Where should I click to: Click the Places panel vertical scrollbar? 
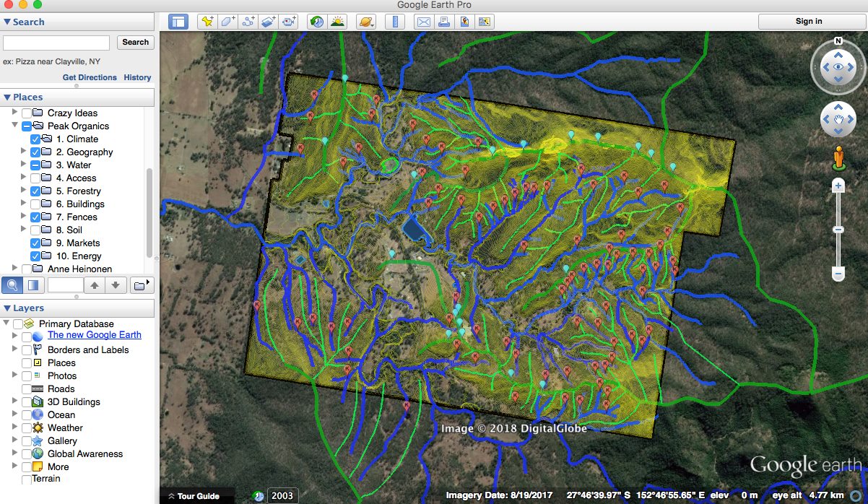point(149,213)
